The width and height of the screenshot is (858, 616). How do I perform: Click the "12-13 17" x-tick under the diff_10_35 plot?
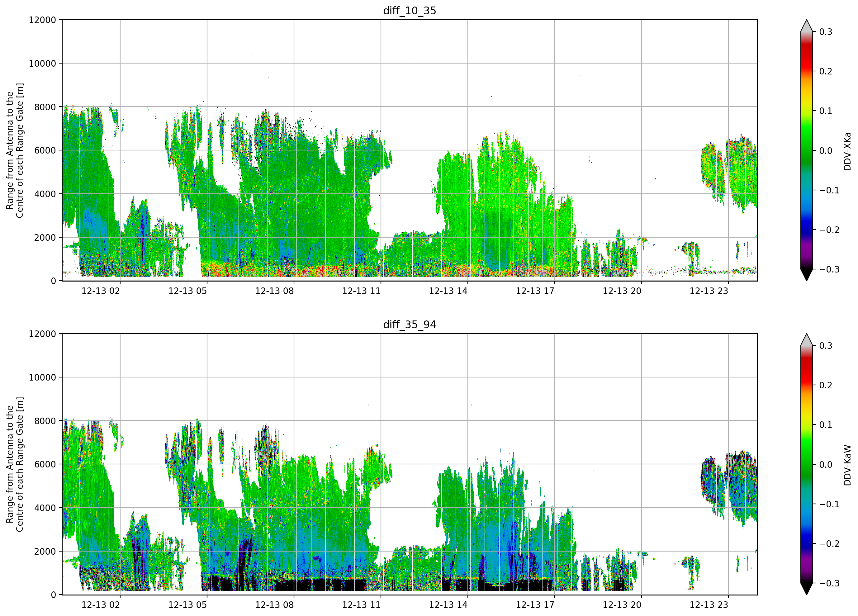click(x=535, y=291)
